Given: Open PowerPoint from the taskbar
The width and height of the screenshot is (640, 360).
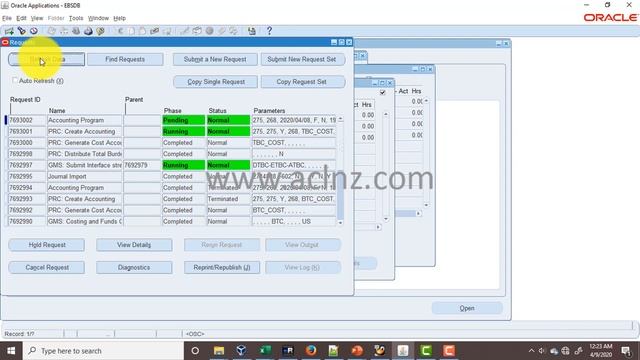Looking at the screenshot, I should point(357,351).
